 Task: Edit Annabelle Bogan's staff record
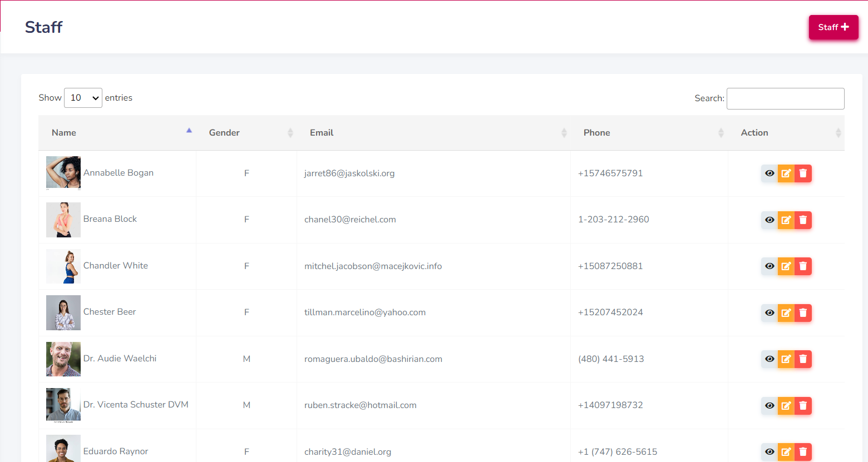[x=786, y=173]
